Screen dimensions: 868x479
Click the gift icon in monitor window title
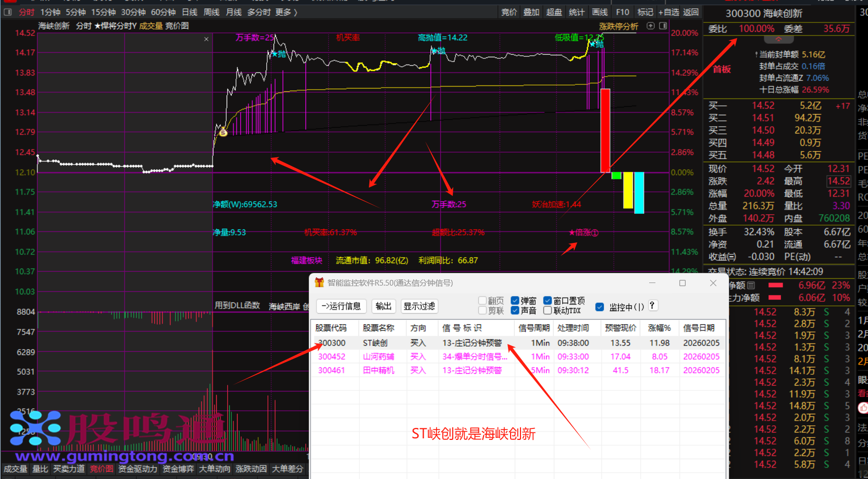click(319, 283)
